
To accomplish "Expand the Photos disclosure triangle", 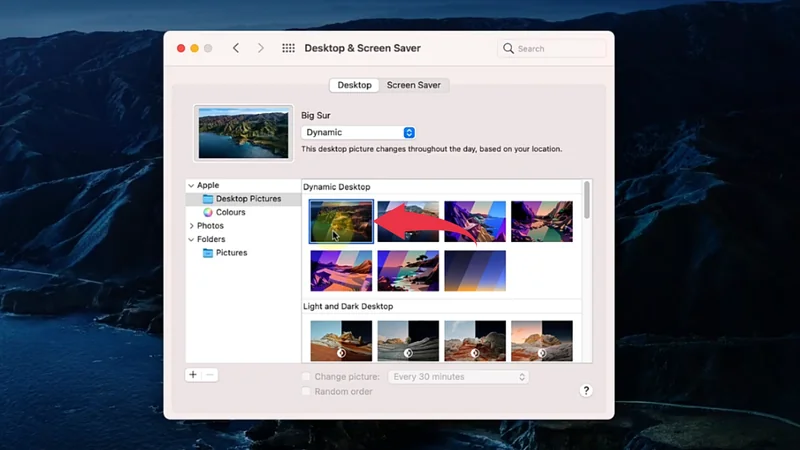I will (191, 226).
